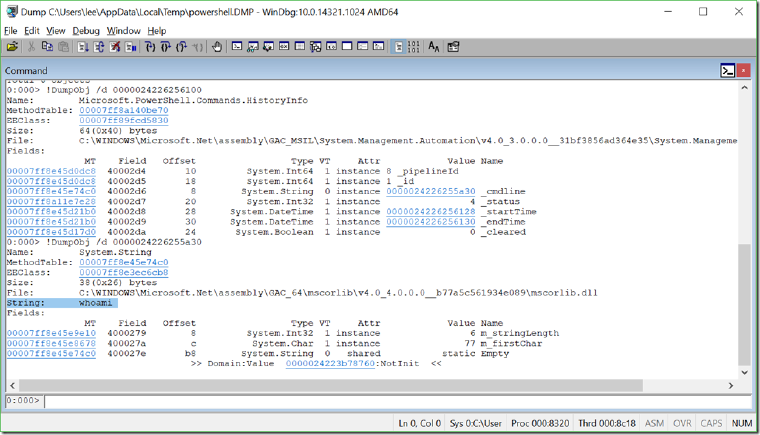Open the Registers window icon
The image size is (760, 435).
[284, 47]
